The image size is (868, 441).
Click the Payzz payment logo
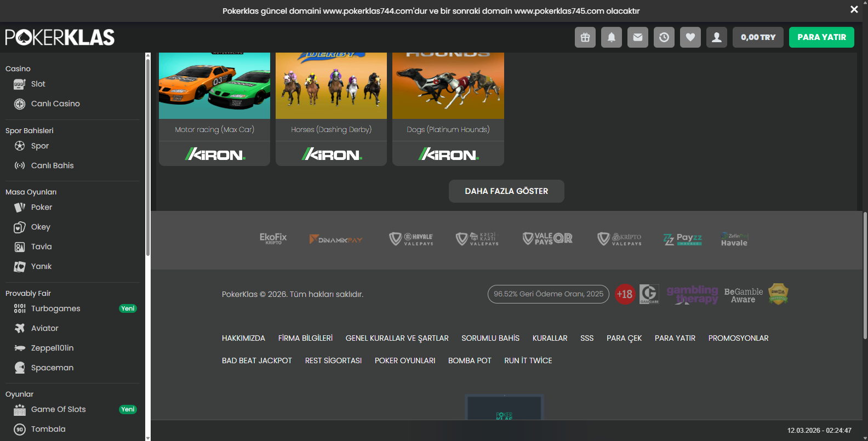click(x=683, y=239)
